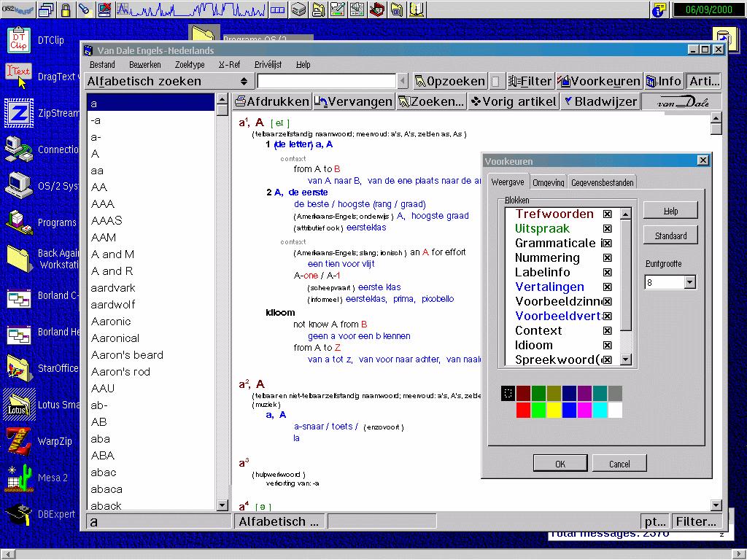Image resolution: width=747 pixels, height=560 pixels.
Task: Click Help in the Voorkeuren dialog
Action: point(671,211)
